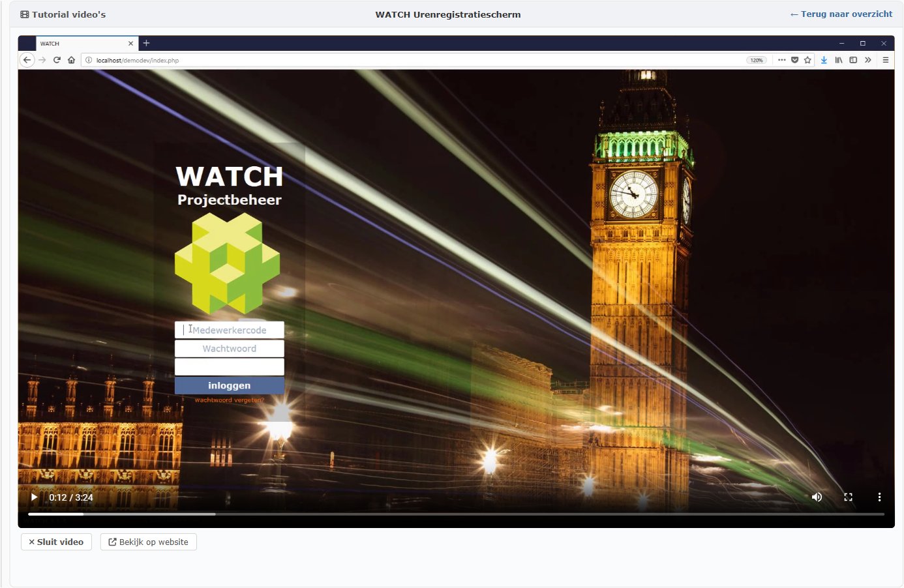Click the inloggen button

tap(230, 386)
